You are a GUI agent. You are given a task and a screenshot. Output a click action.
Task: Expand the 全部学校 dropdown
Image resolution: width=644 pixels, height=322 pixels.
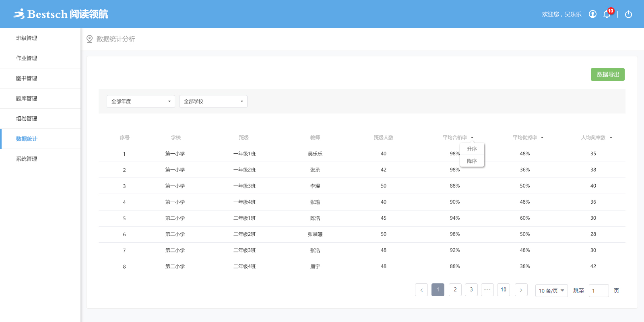tap(213, 101)
